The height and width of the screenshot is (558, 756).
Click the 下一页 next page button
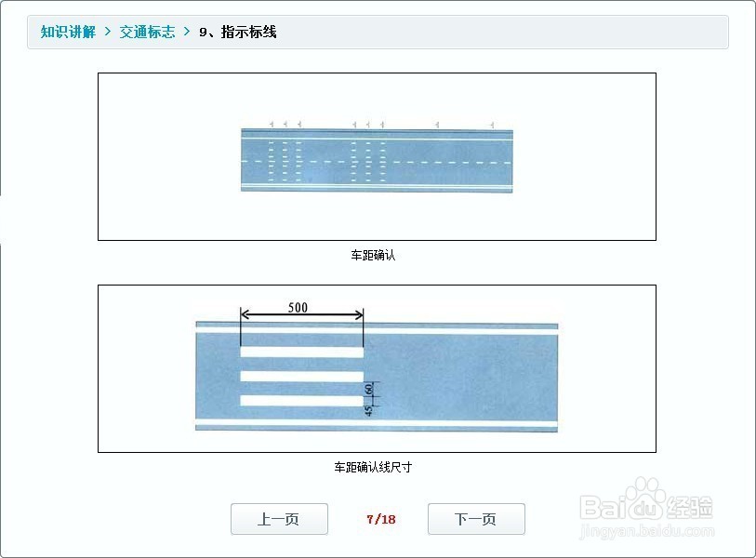(476, 519)
